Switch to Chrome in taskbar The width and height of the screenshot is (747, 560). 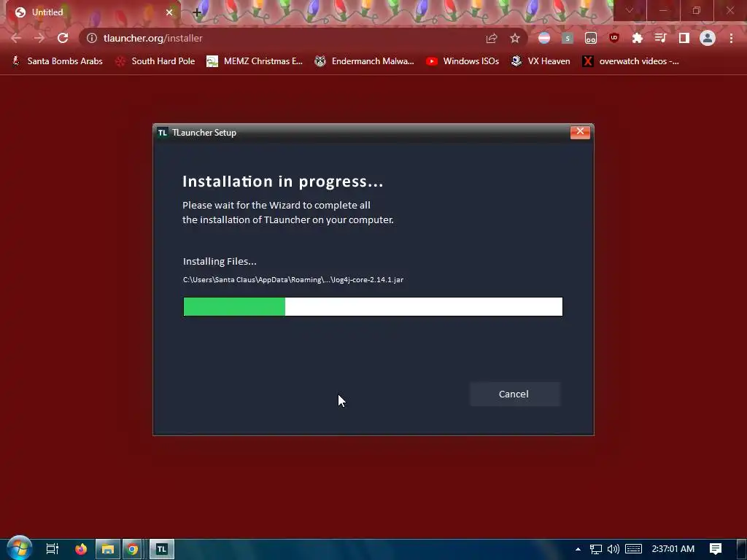(x=133, y=549)
